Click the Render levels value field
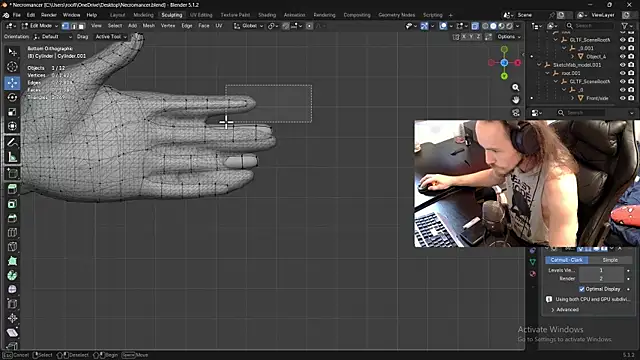Screen dimensions: 640x360 coord(601,278)
